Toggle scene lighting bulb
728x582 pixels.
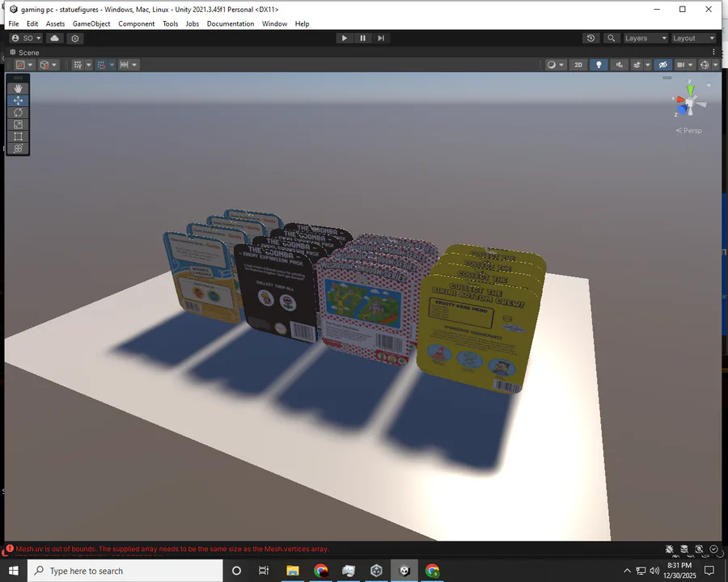[x=599, y=65]
